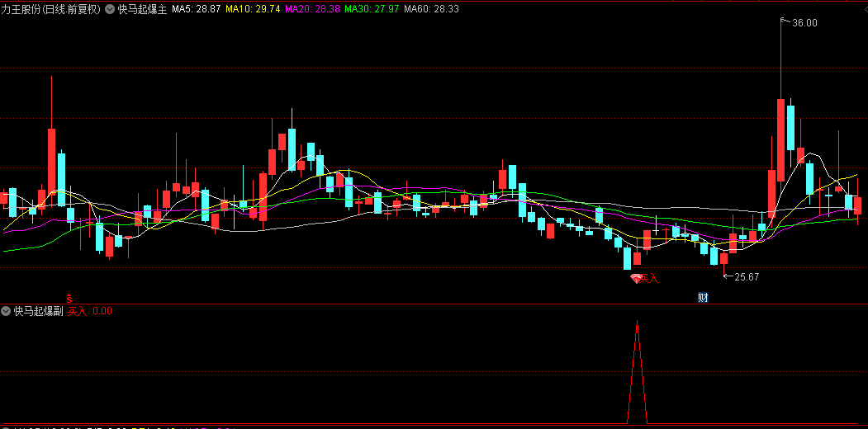
Task: Click the 买入: 0.00 sub-indicator value
Action: point(90,311)
